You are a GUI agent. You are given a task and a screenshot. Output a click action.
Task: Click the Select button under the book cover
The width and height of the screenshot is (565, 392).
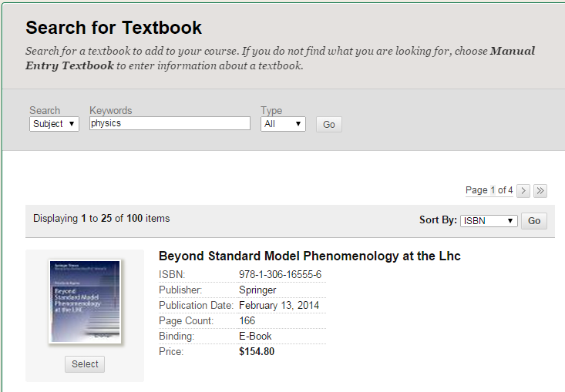tap(85, 364)
